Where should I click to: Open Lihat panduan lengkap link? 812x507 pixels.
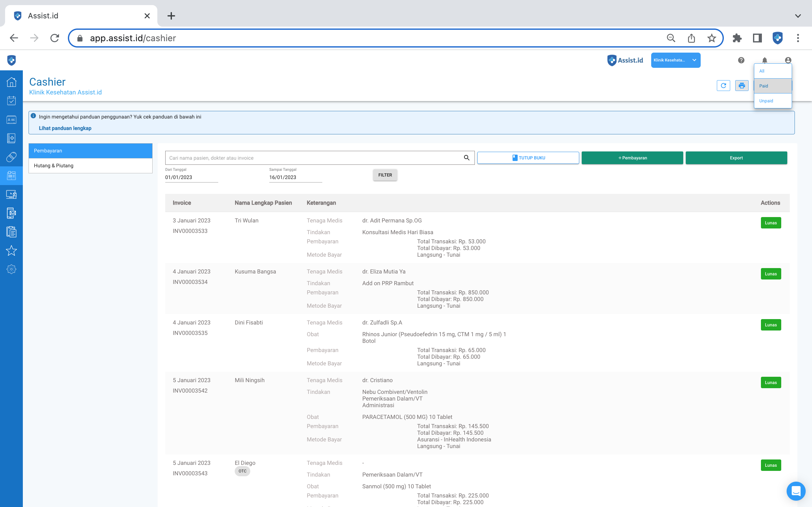point(65,128)
